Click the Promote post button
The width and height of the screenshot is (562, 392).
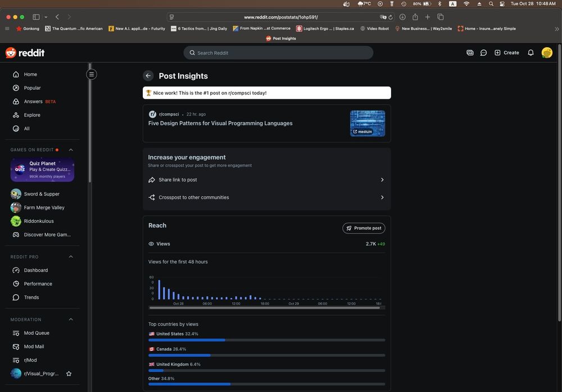(364, 228)
